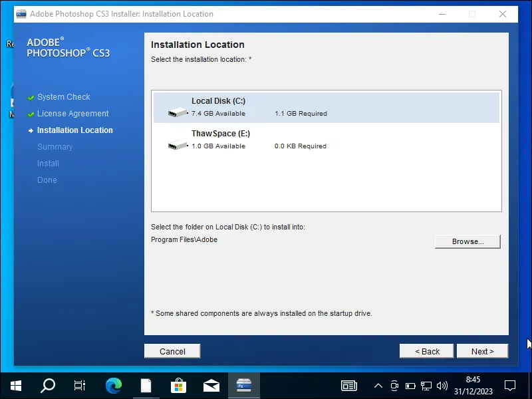This screenshot has height=399, width=532.
Task: Open Microsoft Store from the taskbar
Action: 178,385
